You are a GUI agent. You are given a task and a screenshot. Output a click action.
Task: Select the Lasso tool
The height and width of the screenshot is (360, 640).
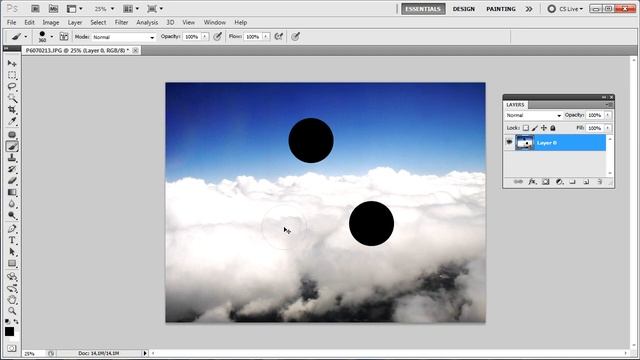click(x=12, y=87)
